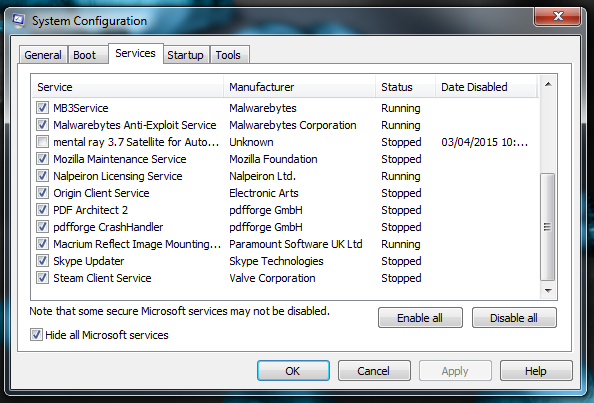Select the pdfforge CrashHandler service name
Screen dimensions: 594x403
pos(108,227)
